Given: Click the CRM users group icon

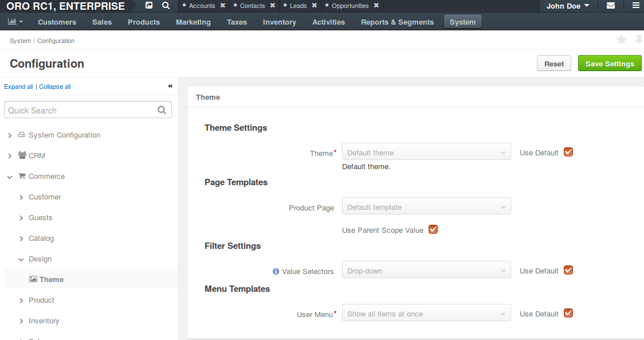Looking at the screenshot, I should 22,155.
